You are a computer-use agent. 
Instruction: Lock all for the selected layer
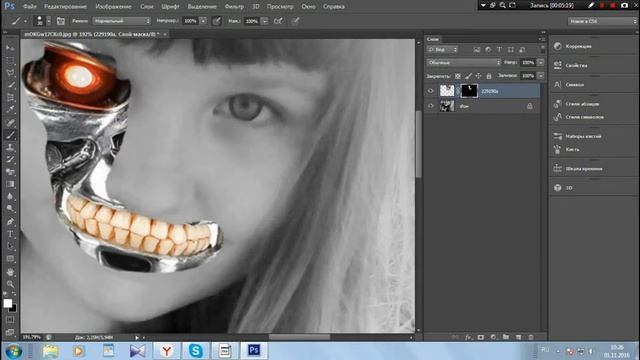point(489,76)
